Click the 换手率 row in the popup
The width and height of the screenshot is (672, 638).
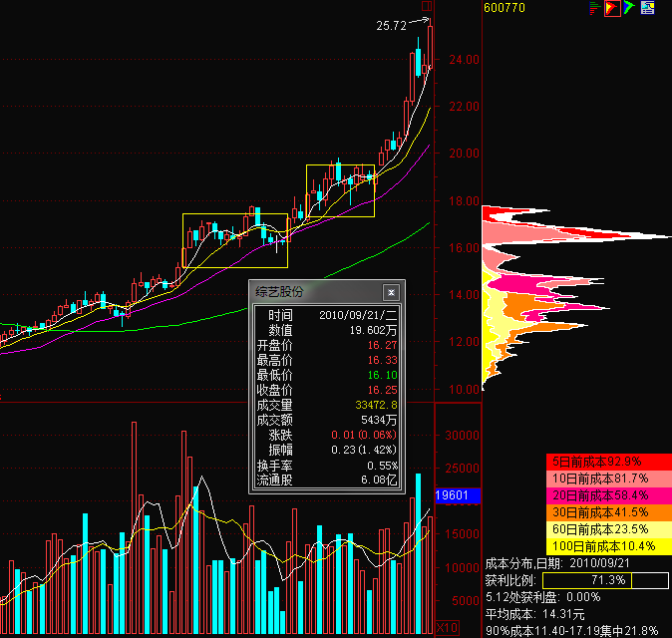(326, 465)
